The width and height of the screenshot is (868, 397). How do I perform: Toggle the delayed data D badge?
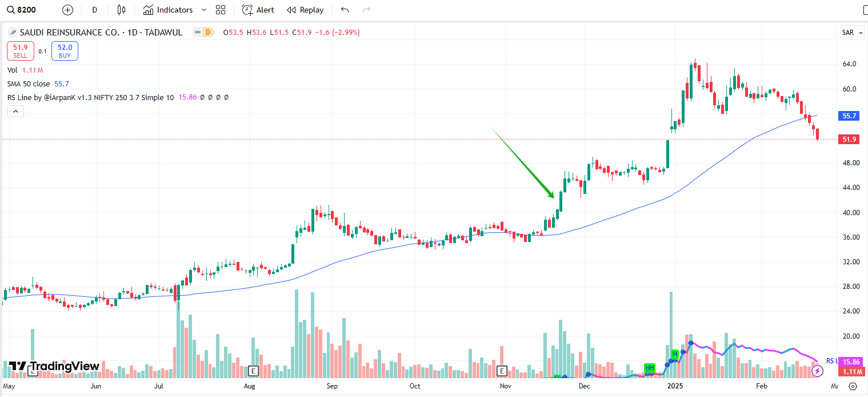208,33
